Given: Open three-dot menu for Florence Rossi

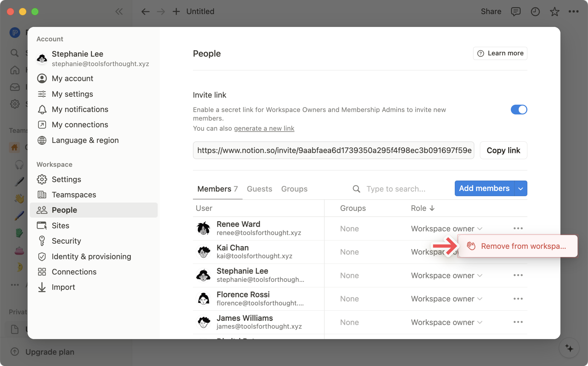Looking at the screenshot, I should pyautogui.click(x=518, y=299).
